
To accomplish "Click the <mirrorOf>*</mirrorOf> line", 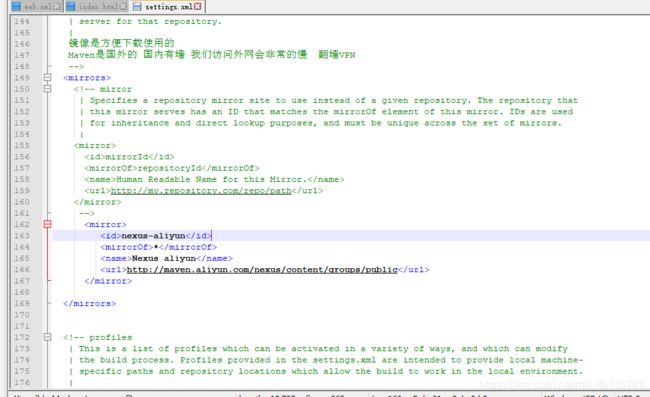I will coord(158,247).
